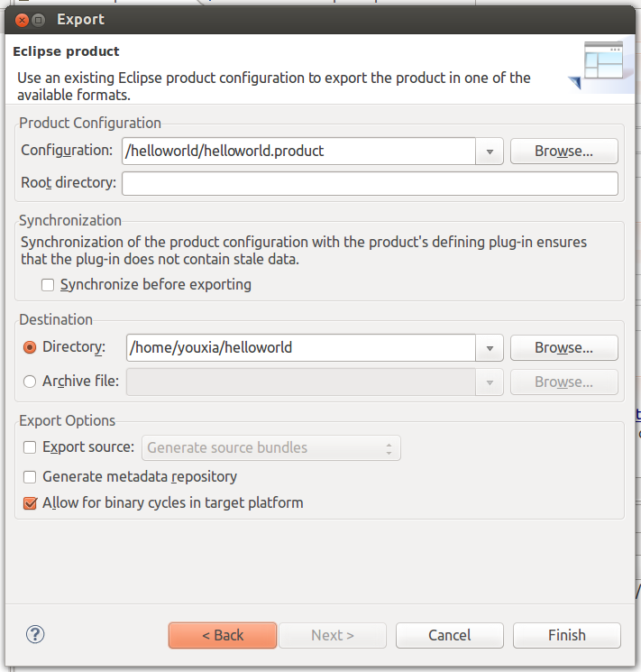Image resolution: width=641 pixels, height=672 pixels.
Task: Click Finish to export the product
Action: (566, 635)
